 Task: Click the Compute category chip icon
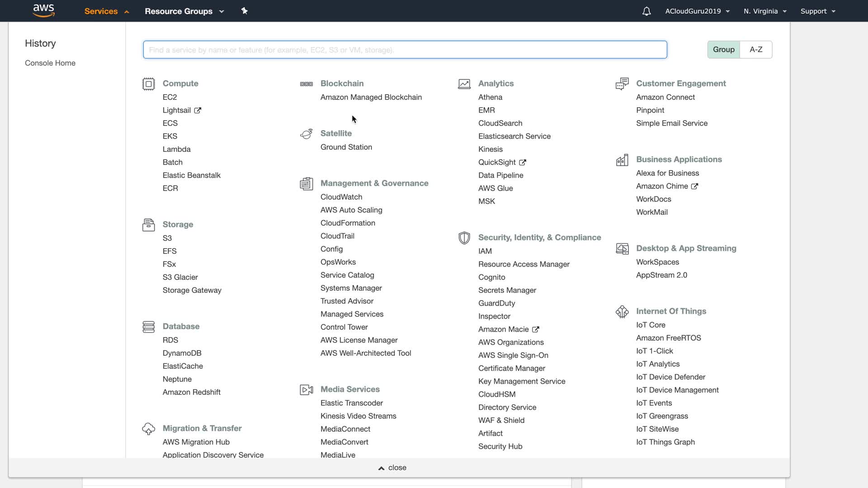148,84
